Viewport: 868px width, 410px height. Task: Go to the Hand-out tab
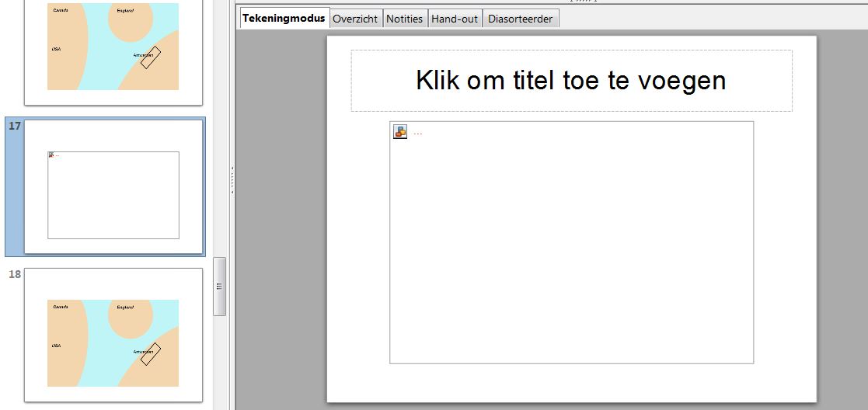(455, 19)
